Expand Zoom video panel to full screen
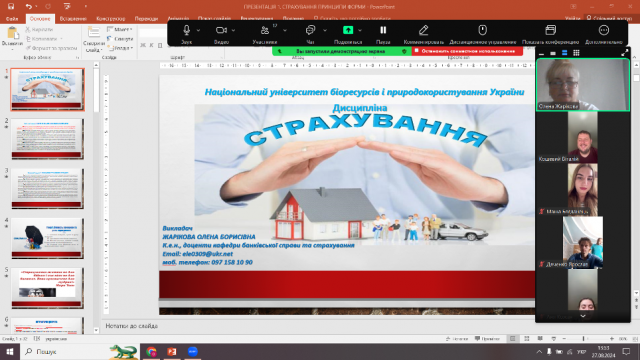Image resolution: width=640 pixels, height=360 pixels. [624, 53]
